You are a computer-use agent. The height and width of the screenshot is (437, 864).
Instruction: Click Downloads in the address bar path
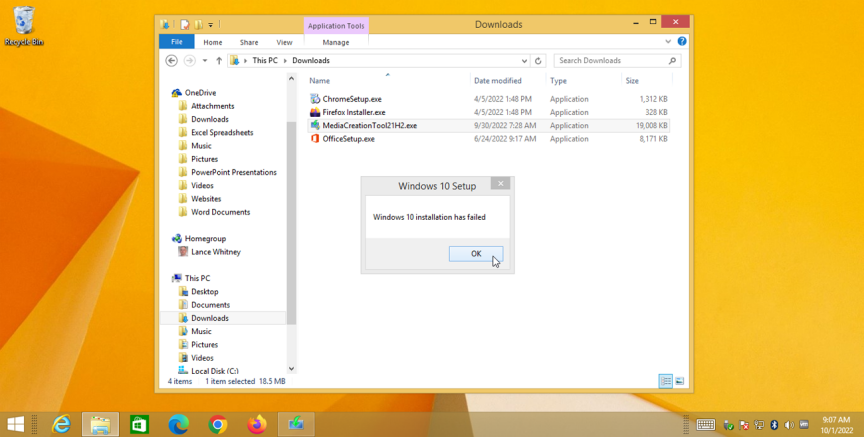311,61
